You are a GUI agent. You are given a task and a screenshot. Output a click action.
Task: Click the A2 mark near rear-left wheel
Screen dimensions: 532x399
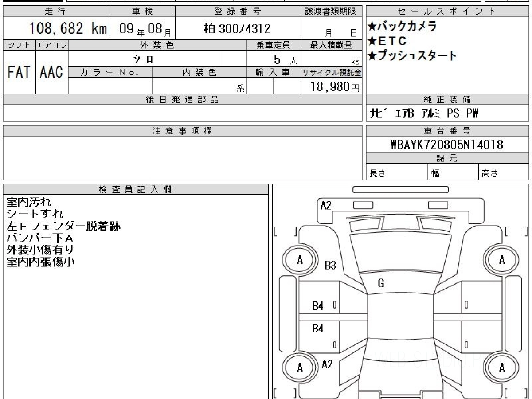click(x=327, y=364)
